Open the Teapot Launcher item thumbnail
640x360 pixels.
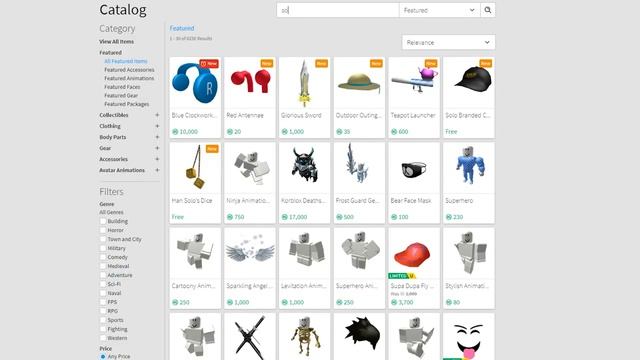coord(414,83)
